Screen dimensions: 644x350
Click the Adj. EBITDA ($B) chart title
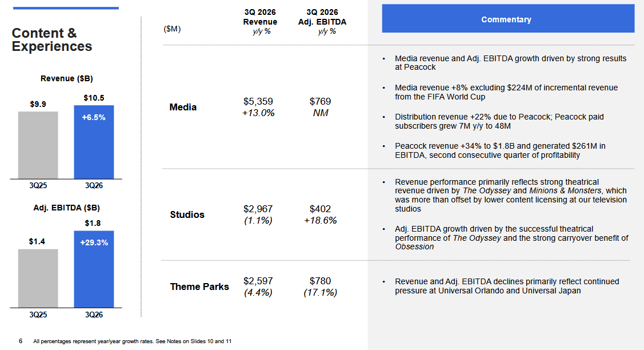[66, 208]
